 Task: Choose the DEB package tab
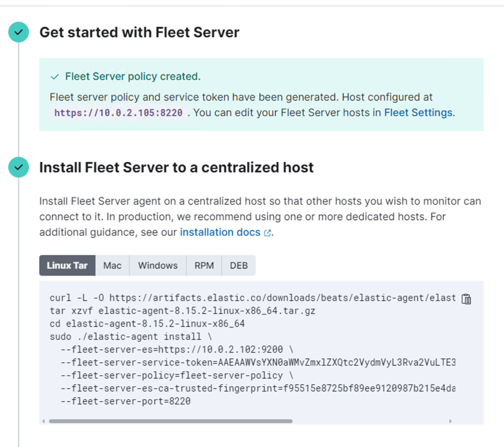[239, 266]
